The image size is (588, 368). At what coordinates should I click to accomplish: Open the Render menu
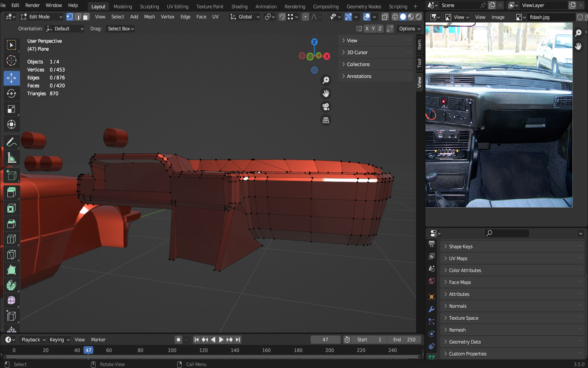(33, 5)
